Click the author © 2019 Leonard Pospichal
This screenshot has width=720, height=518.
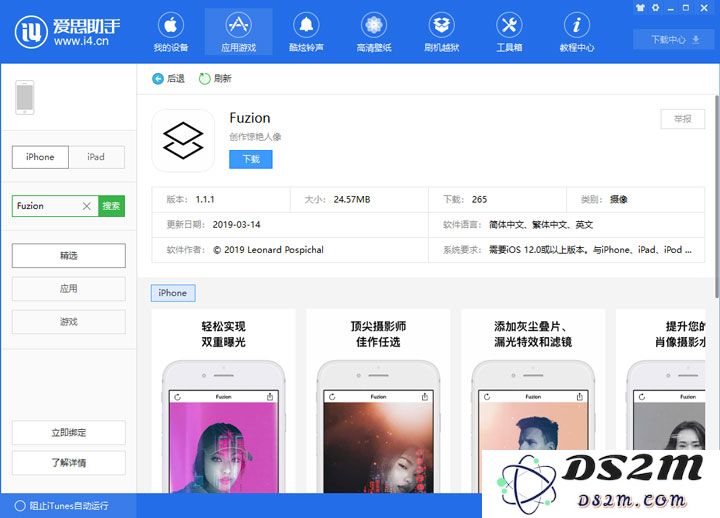(x=269, y=250)
